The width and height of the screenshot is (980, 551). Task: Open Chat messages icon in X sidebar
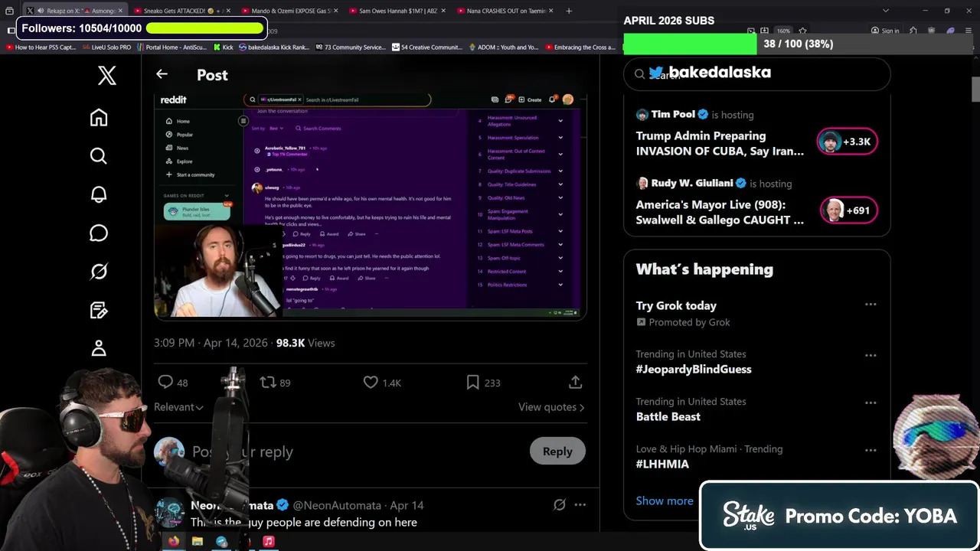(99, 233)
